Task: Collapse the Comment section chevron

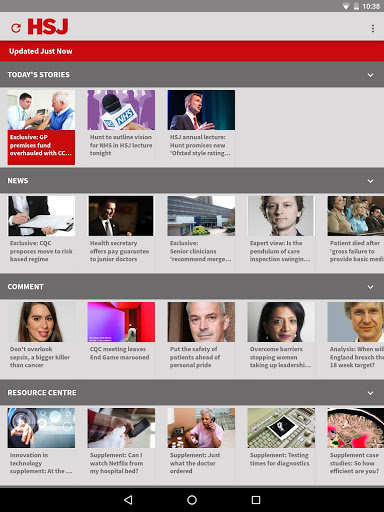Action: coord(370,287)
